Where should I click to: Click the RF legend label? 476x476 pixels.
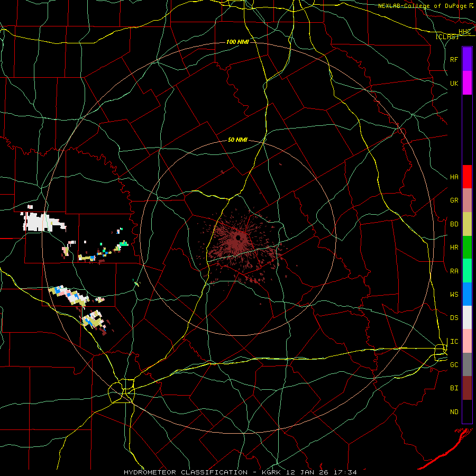tap(454, 59)
